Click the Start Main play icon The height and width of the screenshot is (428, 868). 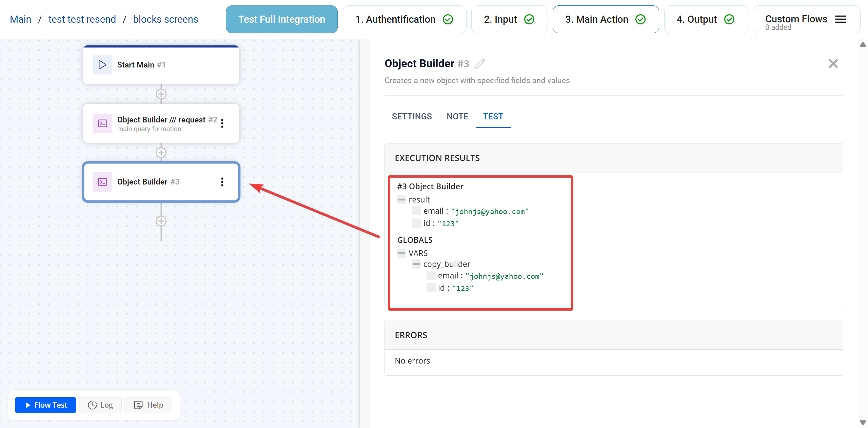(x=102, y=64)
